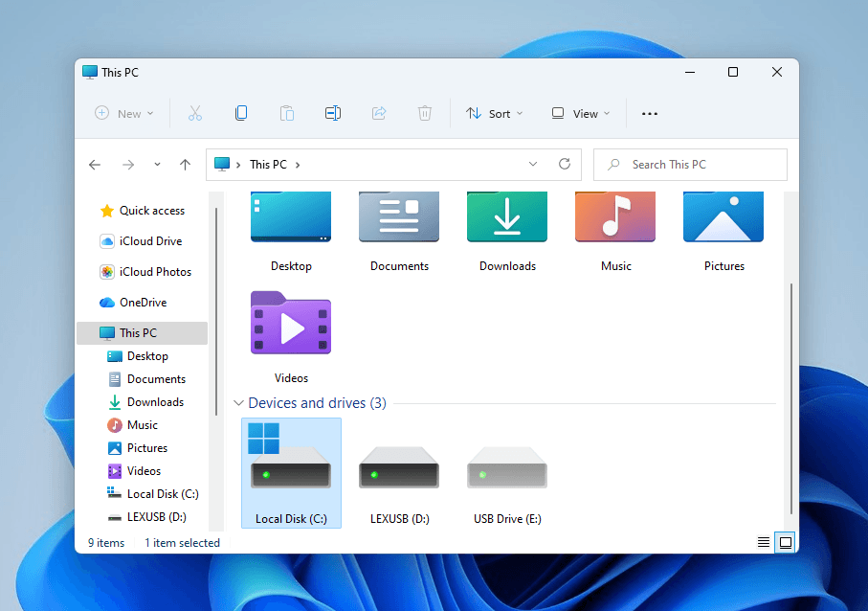
Task: Select the Downloads folder icon
Action: coord(507,217)
